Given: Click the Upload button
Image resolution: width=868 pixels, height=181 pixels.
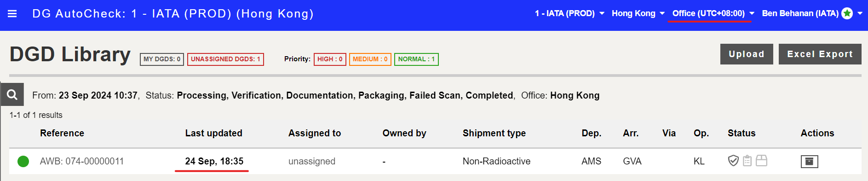Looking at the screenshot, I should [x=747, y=54].
